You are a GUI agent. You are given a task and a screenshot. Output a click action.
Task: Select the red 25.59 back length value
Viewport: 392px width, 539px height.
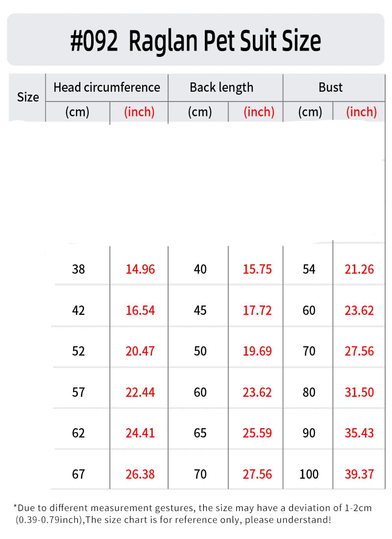(257, 433)
